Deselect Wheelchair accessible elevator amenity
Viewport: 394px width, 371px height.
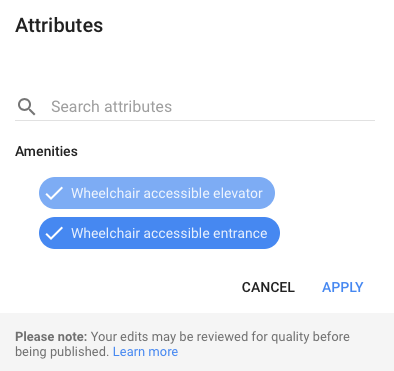tap(157, 193)
